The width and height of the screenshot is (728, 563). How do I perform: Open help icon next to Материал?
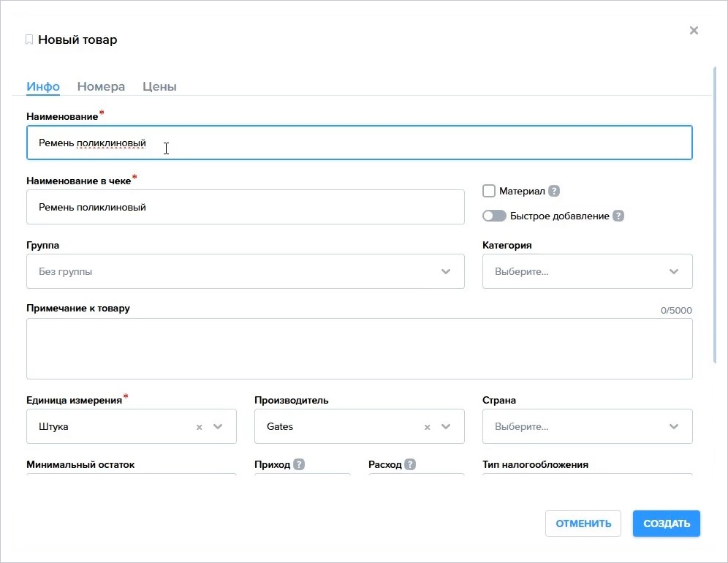coord(554,192)
